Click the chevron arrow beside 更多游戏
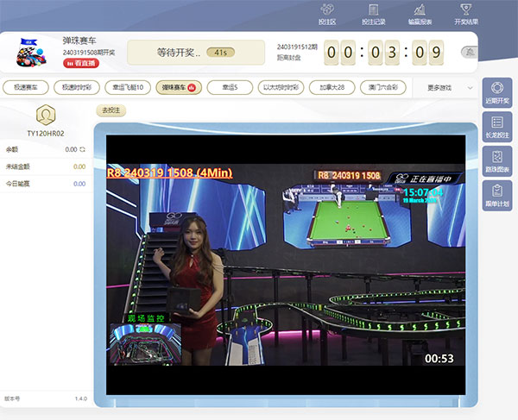Screen dimensions: 518x420 click(471, 87)
